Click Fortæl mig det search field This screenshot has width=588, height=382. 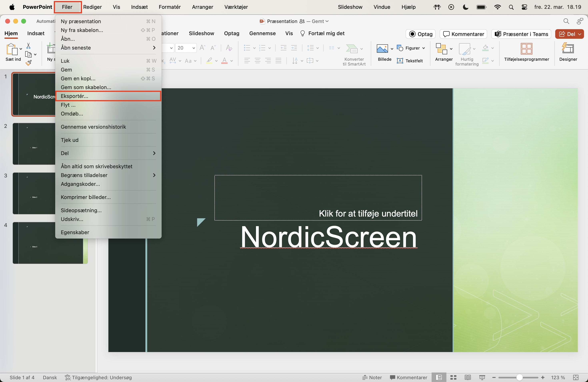click(x=322, y=33)
